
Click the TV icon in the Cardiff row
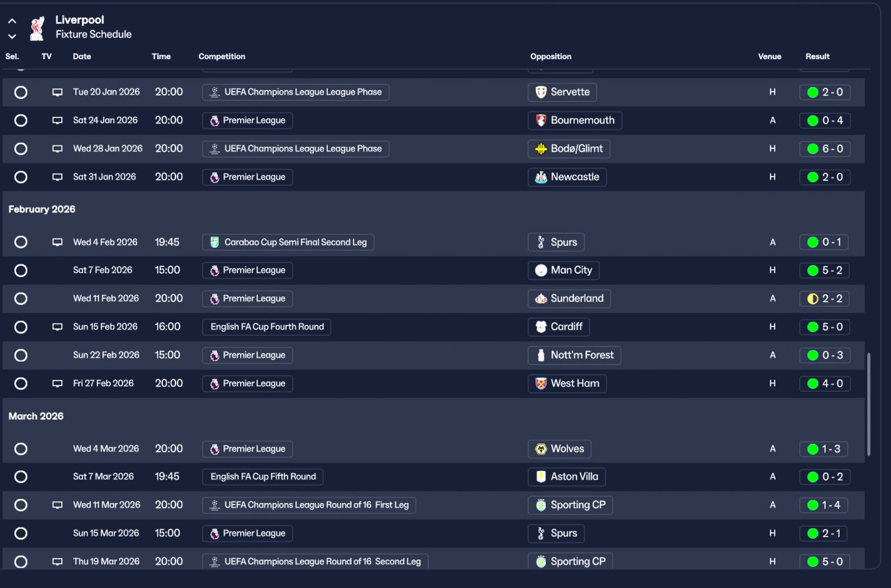[58, 327]
